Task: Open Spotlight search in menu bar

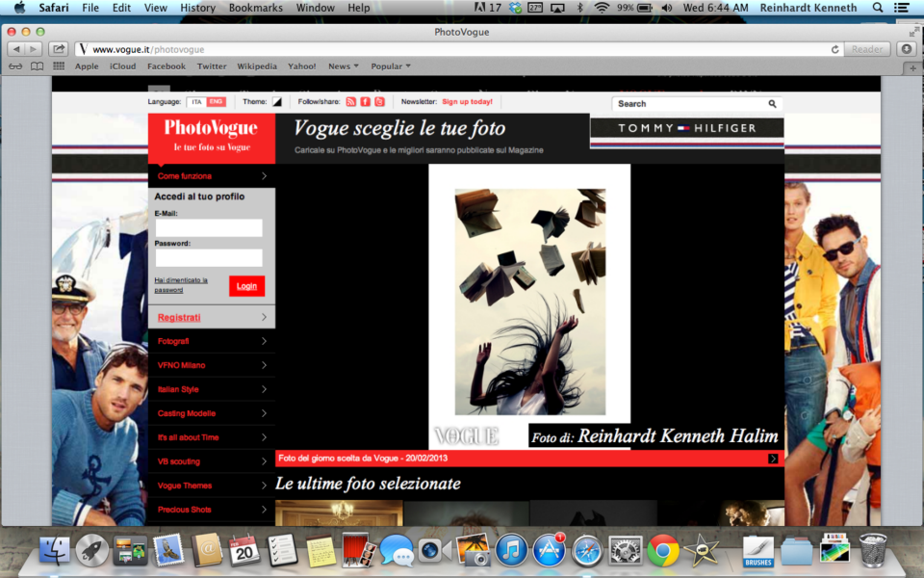Action: point(878,8)
